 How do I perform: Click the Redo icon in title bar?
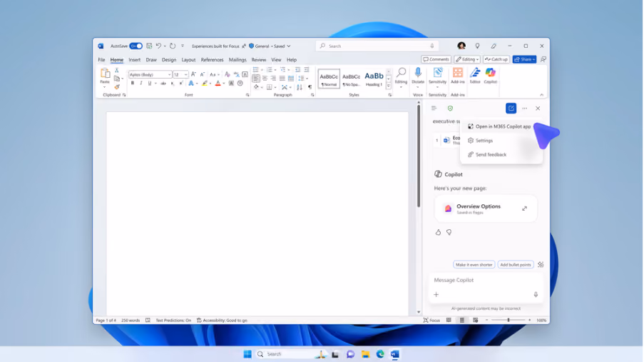point(173,46)
